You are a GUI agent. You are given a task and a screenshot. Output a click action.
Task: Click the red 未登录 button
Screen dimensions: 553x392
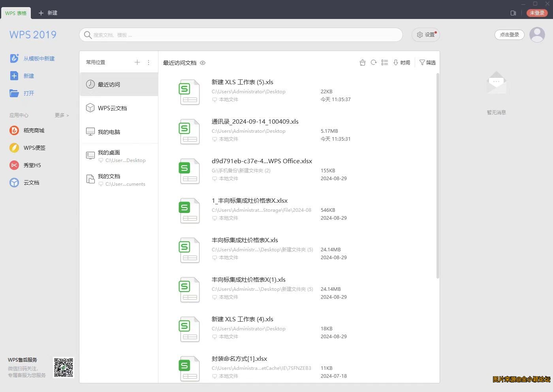pos(537,13)
